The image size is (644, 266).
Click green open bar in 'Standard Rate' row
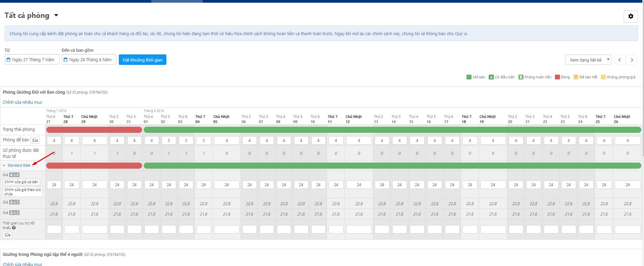[x=392, y=165]
